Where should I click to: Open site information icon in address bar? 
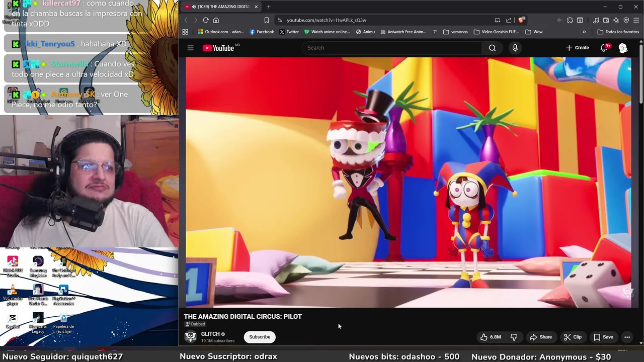tap(280, 20)
